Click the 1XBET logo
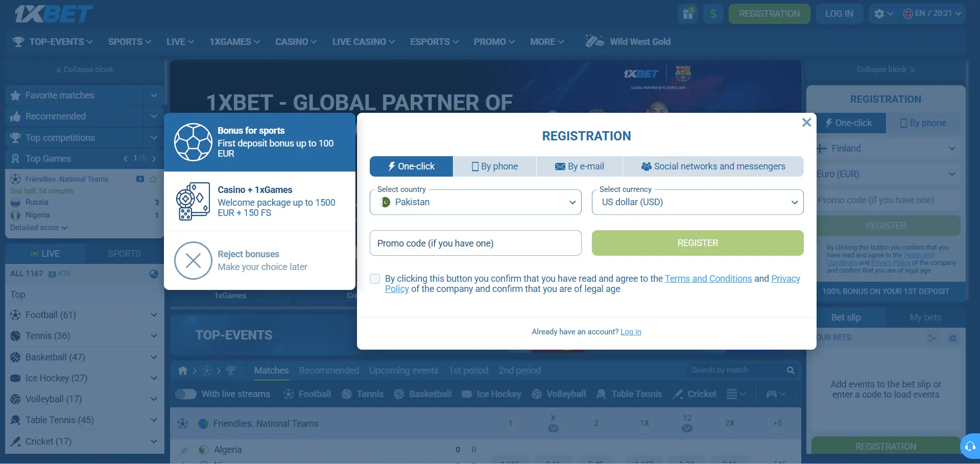This screenshot has height=464, width=980. coord(54,14)
